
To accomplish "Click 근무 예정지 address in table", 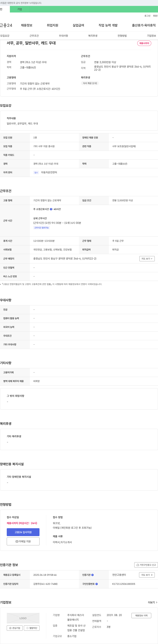I will [65, 259].
